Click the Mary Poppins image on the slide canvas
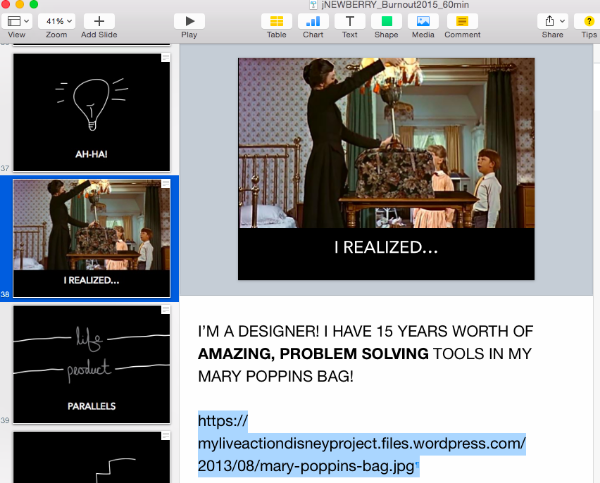The image size is (600, 483). 386,143
